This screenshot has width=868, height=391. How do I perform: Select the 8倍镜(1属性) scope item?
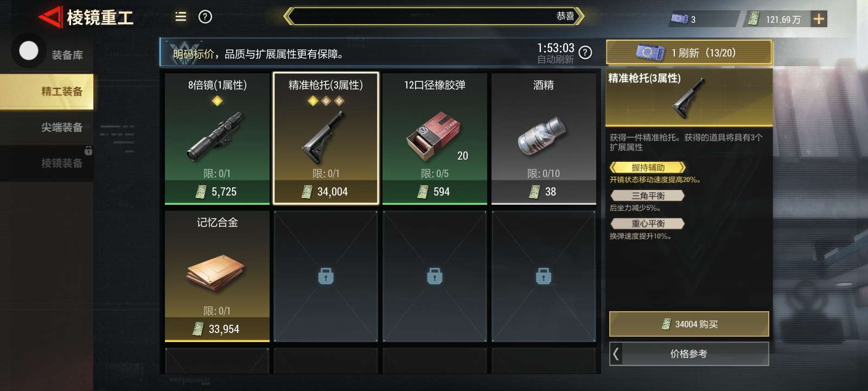coord(217,138)
